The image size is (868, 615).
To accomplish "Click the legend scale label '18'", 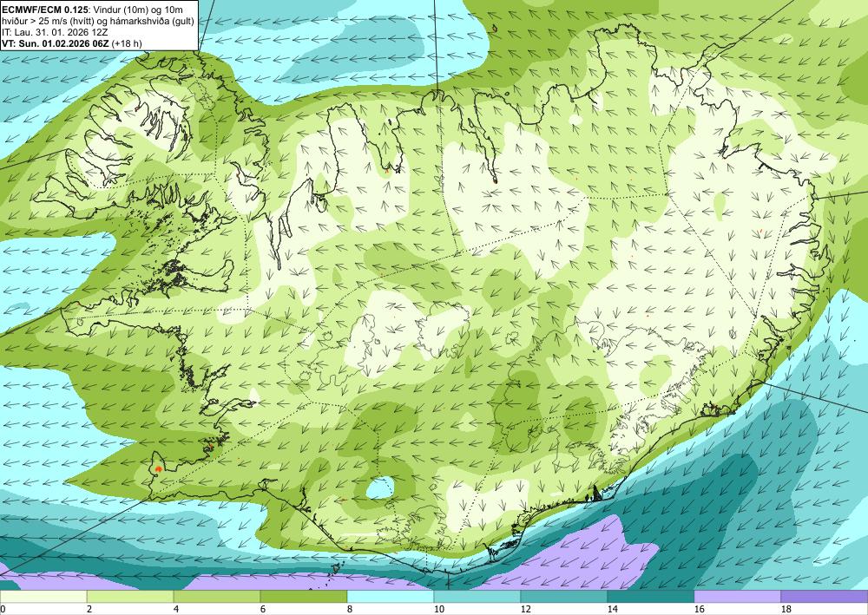I will tap(786, 609).
